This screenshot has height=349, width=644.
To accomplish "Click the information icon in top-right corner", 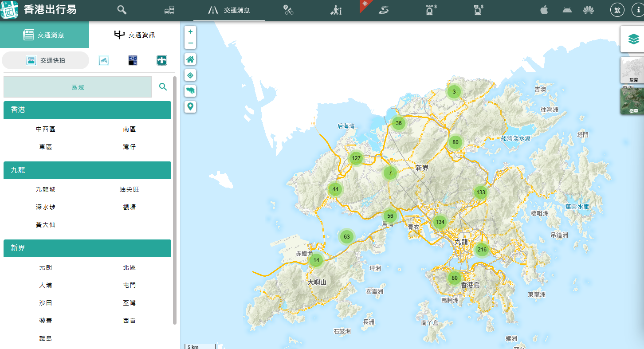I will coord(637,10).
